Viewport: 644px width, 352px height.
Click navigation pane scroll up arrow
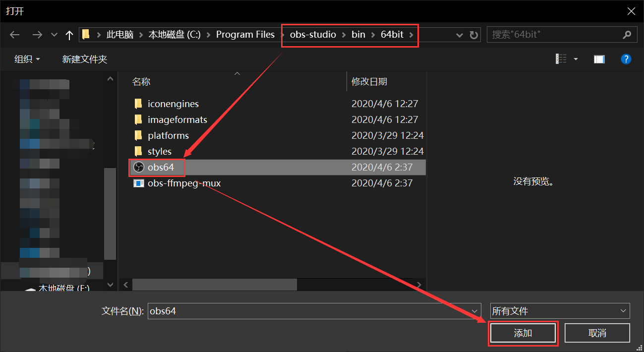[111, 78]
